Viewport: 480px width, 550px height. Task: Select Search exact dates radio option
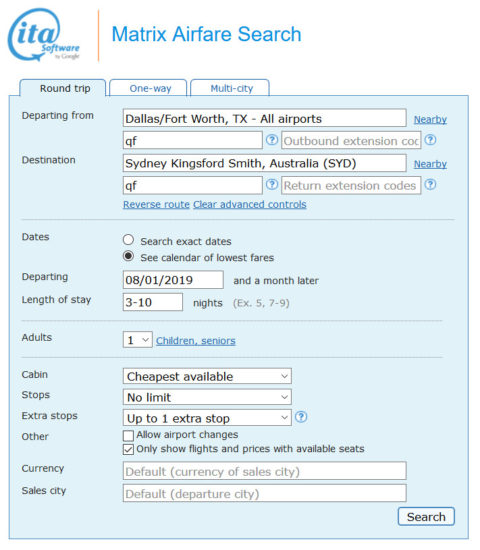click(x=128, y=240)
